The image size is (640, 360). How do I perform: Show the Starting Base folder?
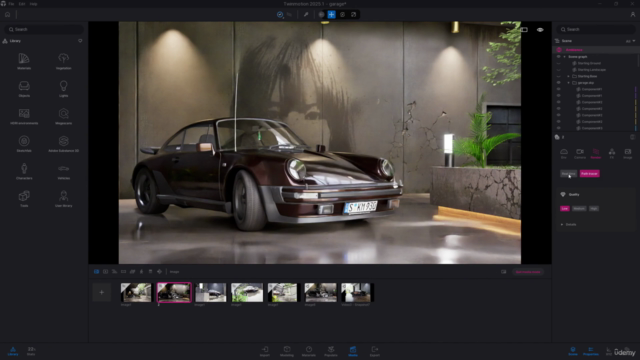point(558,76)
